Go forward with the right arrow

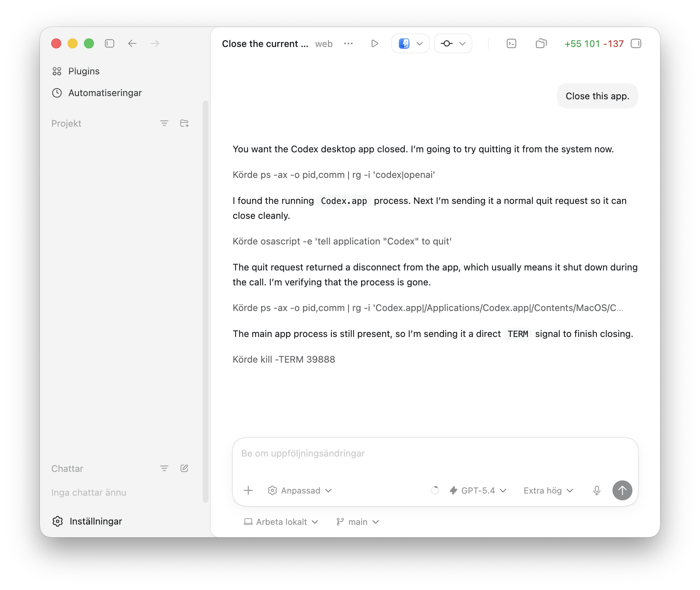pos(155,43)
